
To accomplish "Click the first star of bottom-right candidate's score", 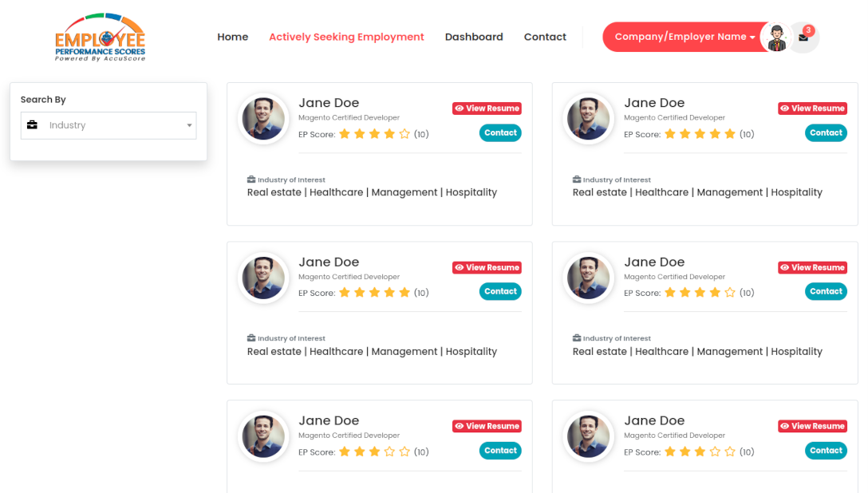I will tap(669, 452).
